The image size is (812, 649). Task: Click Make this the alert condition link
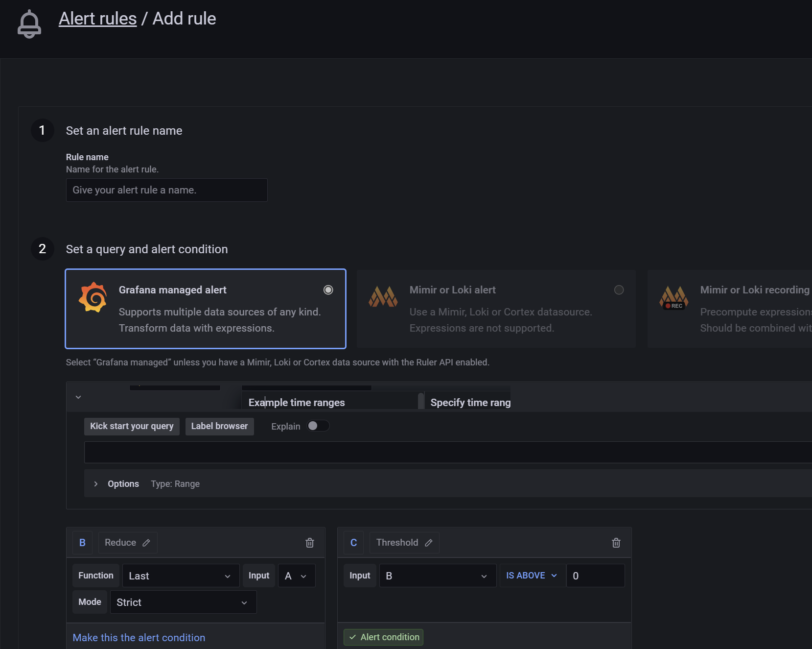139,637
